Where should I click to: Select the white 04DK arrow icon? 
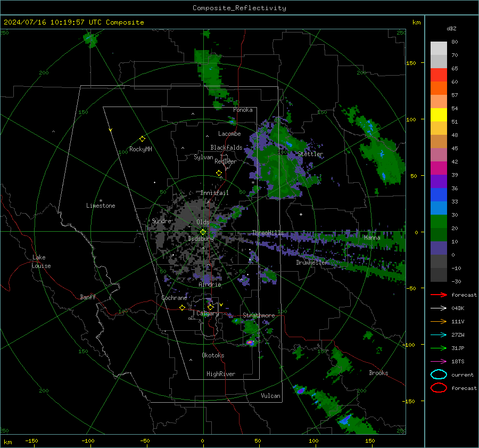439,308
